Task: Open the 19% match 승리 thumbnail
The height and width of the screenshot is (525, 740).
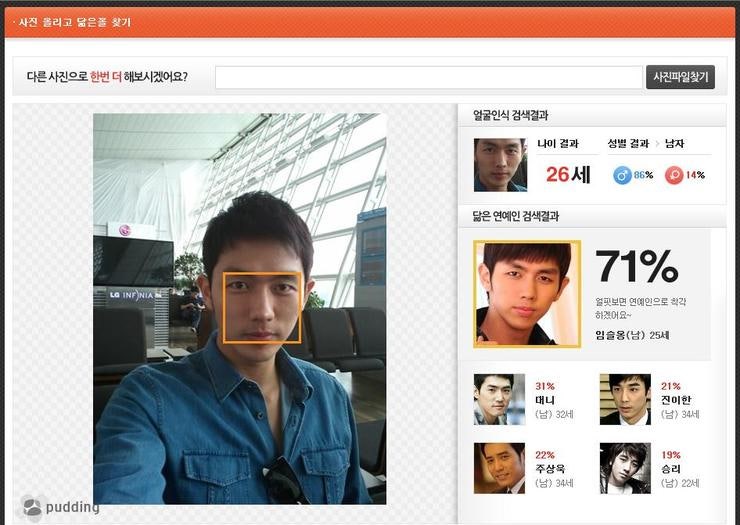Action: 625,468
